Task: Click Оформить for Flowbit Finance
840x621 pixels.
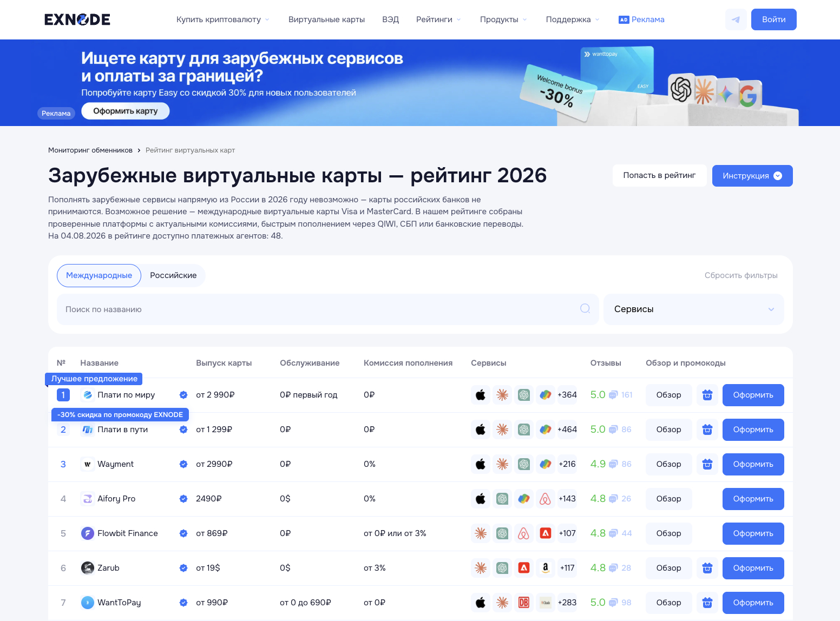Action: (x=753, y=533)
